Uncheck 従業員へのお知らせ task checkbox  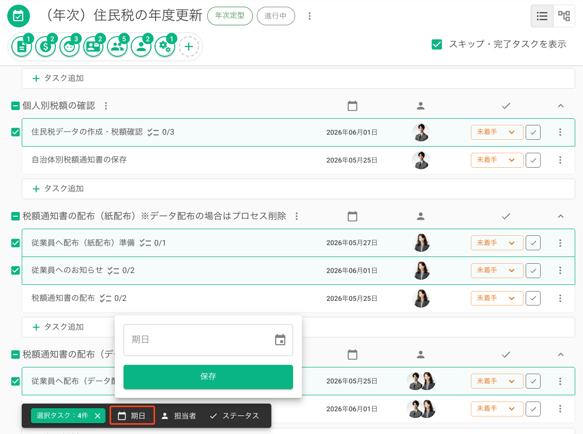coord(15,270)
